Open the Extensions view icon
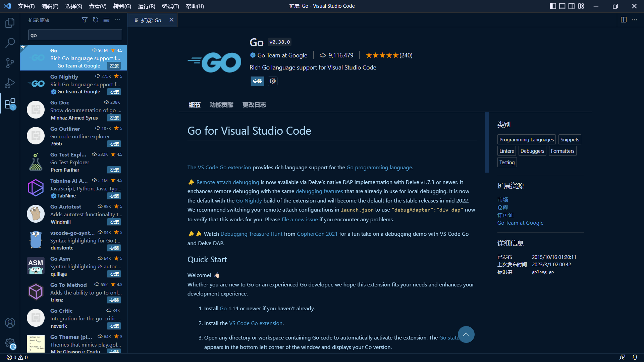Viewport: 644px width, 362px height. [x=10, y=104]
